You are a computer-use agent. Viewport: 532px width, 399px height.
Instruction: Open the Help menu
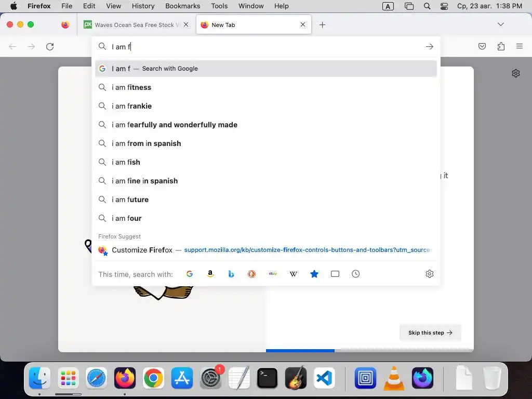point(281,6)
